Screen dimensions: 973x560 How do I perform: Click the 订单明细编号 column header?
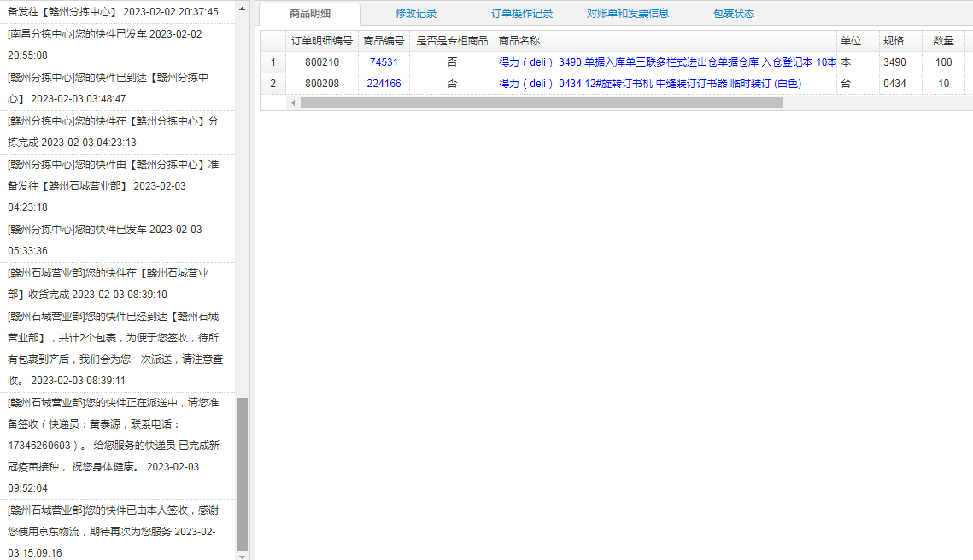coord(321,41)
